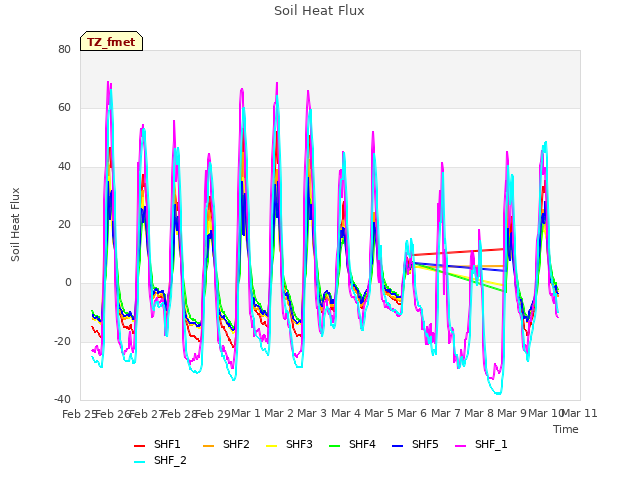Click the 80 y-axis tick label

pos(64,49)
